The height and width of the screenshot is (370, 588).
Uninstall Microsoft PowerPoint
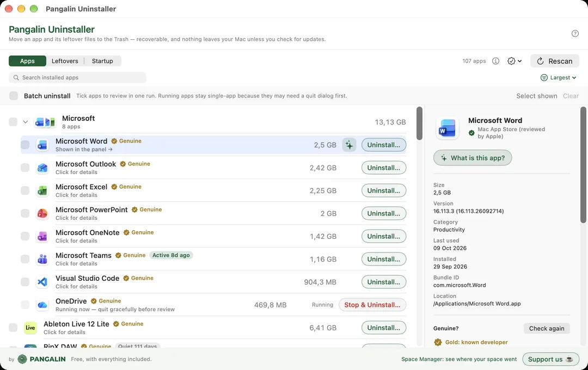pos(384,213)
